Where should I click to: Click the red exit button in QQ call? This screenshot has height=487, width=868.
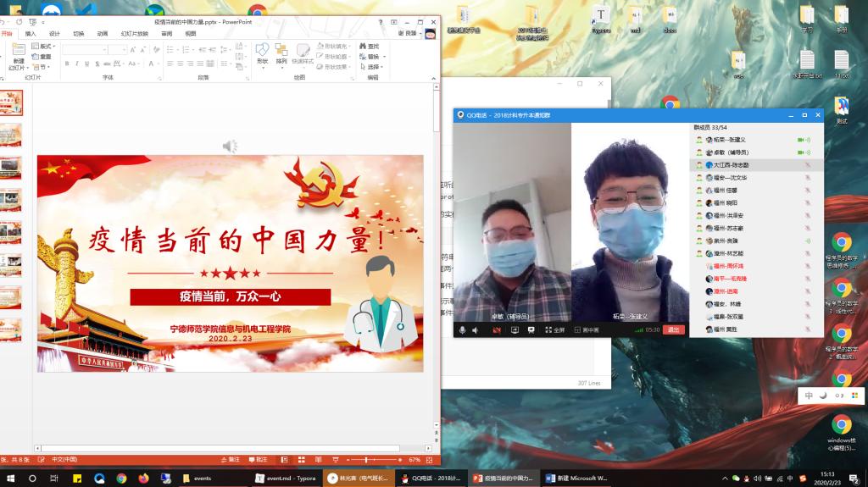tap(674, 329)
